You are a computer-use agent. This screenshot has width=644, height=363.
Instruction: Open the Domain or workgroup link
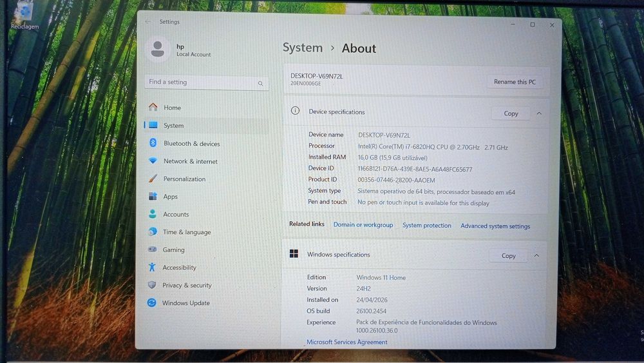(x=363, y=225)
